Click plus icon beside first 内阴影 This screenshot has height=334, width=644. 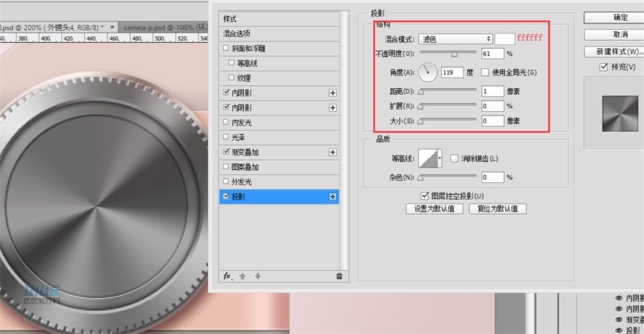pos(332,93)
